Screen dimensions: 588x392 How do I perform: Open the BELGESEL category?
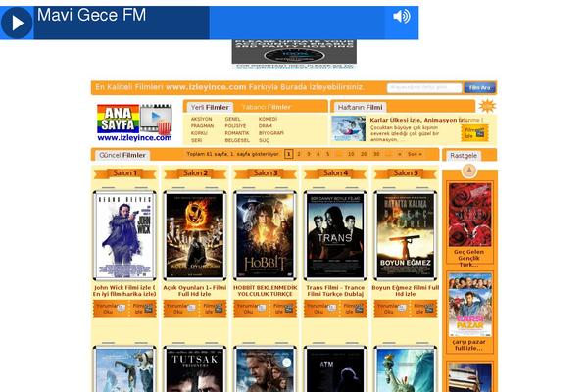pyautogui.click(x=237, y=140)
